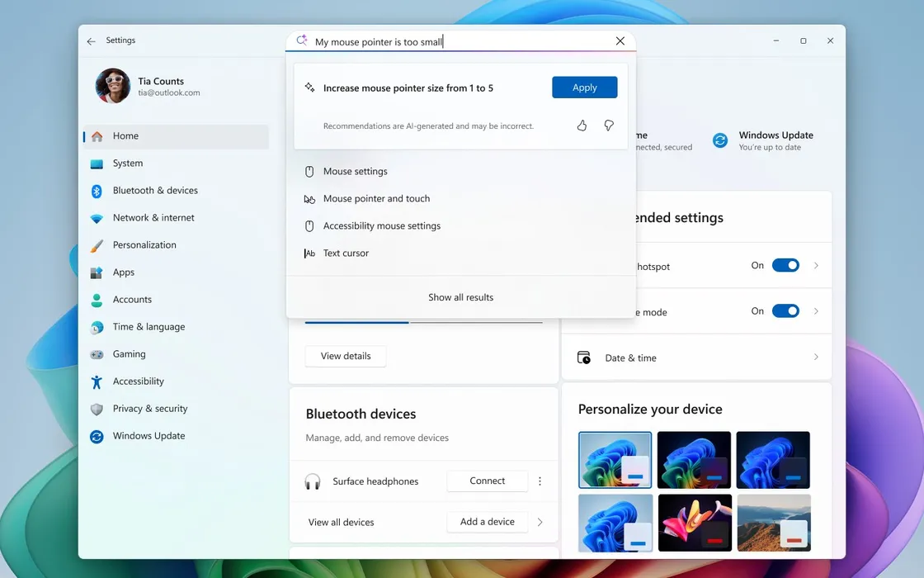Open the System settings label
Viewport: 924px width, 578px height.
[x=128, y=163]
